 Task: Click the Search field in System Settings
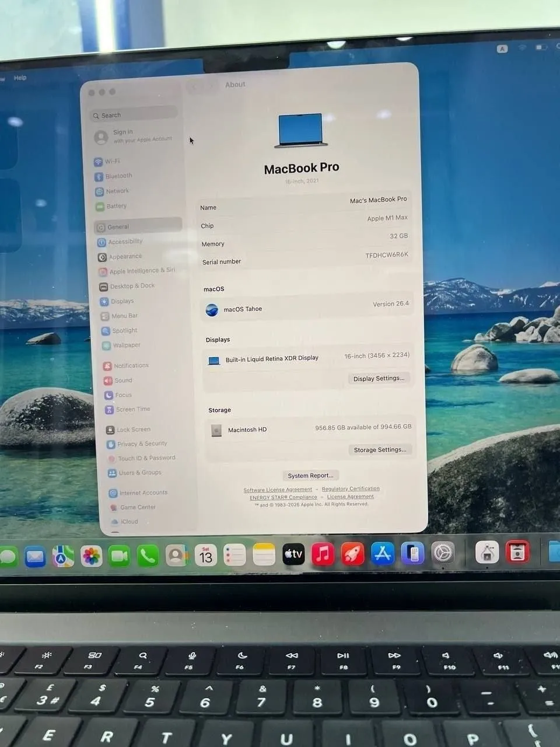point(134,114)
